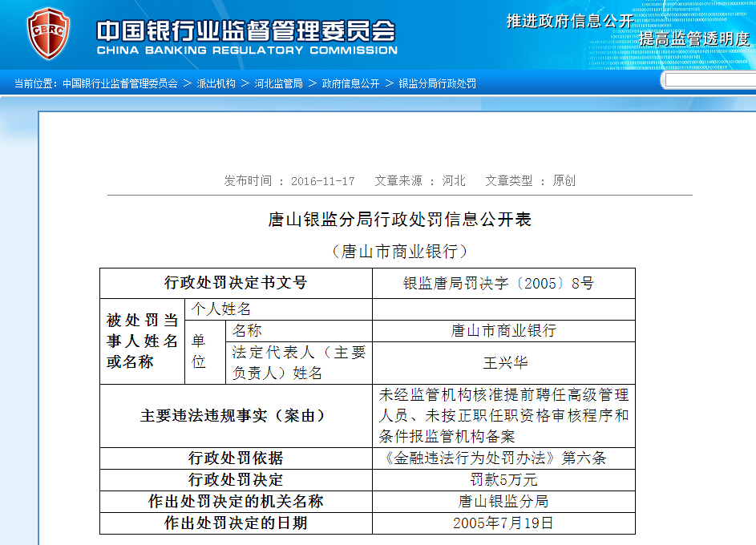Click the 法定代表人（主要负责人）姓名 label
This screenshot has height=545, width=756.
pos(299,363)
